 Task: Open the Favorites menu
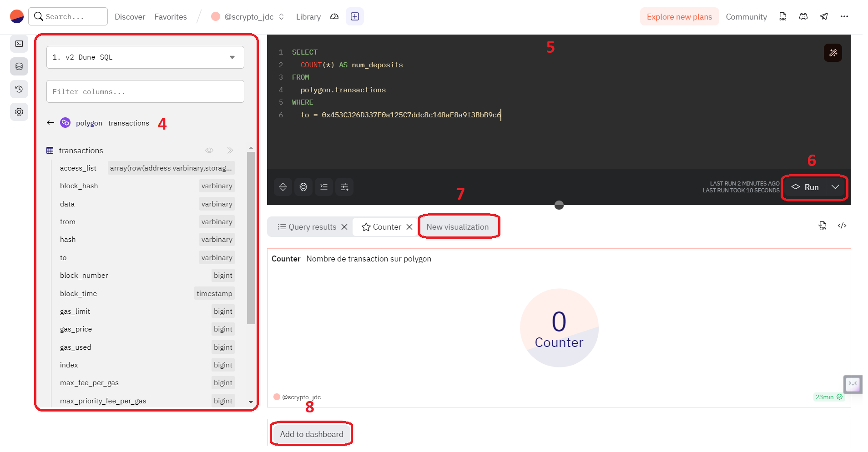point(171,17)
